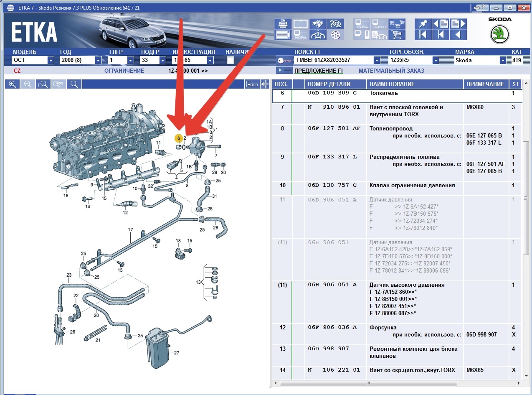Zoom out of the illustration
The height and width of the screenshot is (395, 532).
28,84
